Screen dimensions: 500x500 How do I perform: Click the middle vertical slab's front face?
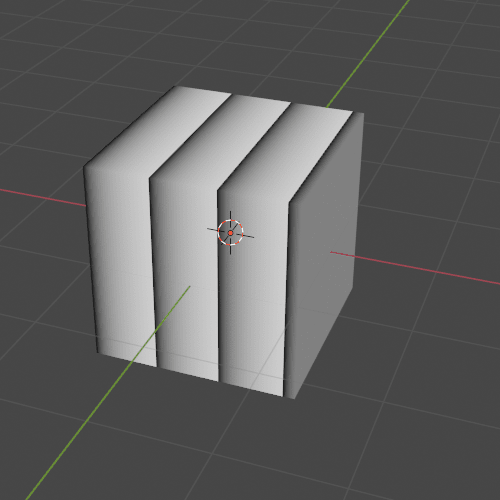(185, 280)
